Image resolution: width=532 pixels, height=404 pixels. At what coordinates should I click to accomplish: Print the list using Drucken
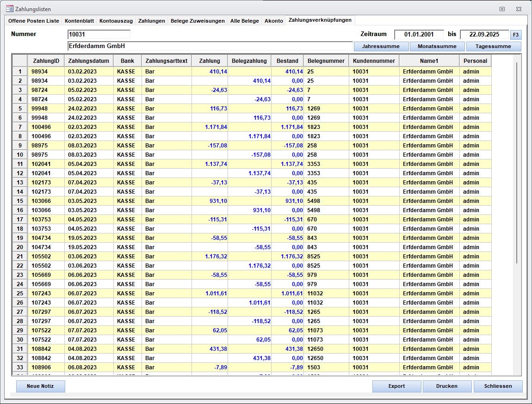click(x=447, y=386)
